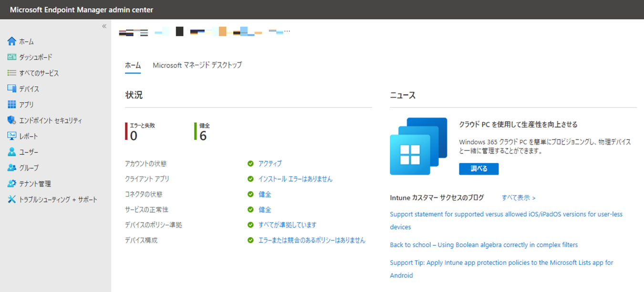Screen dimensions: 644x292
Task: Open the すべて表示 > link
Action: click(x=519, y=198)
